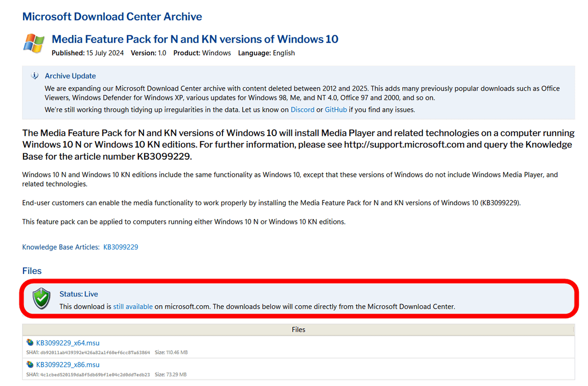Select the Archive Update heading text
The width and height of the screenshot is (588, 386).
pyautogui.click(x=70, y=76)
